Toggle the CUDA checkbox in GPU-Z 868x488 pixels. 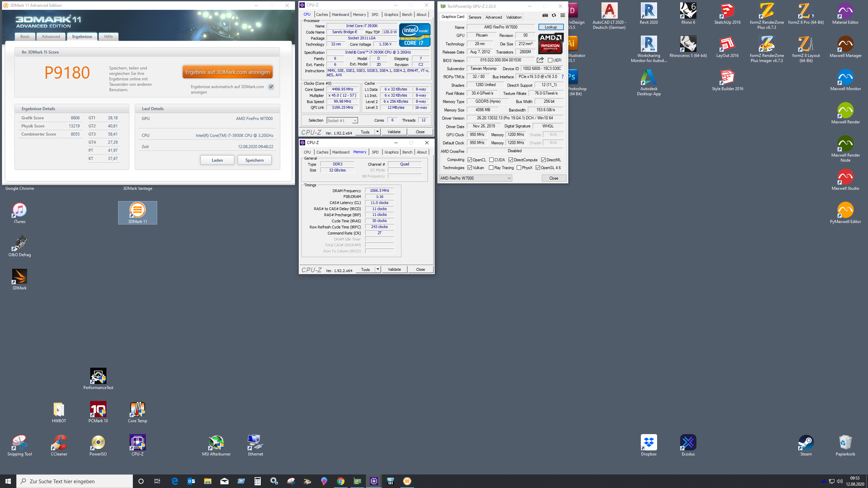(491, 160)
